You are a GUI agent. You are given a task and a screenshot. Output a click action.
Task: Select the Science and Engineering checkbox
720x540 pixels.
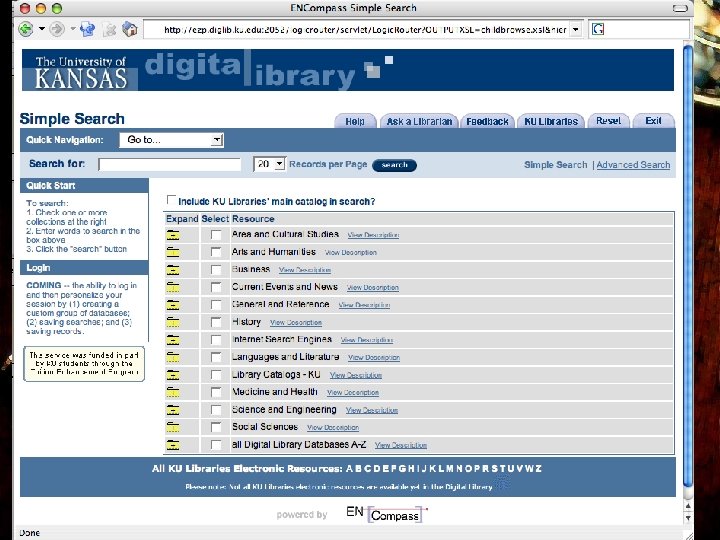tap(216, 410)
